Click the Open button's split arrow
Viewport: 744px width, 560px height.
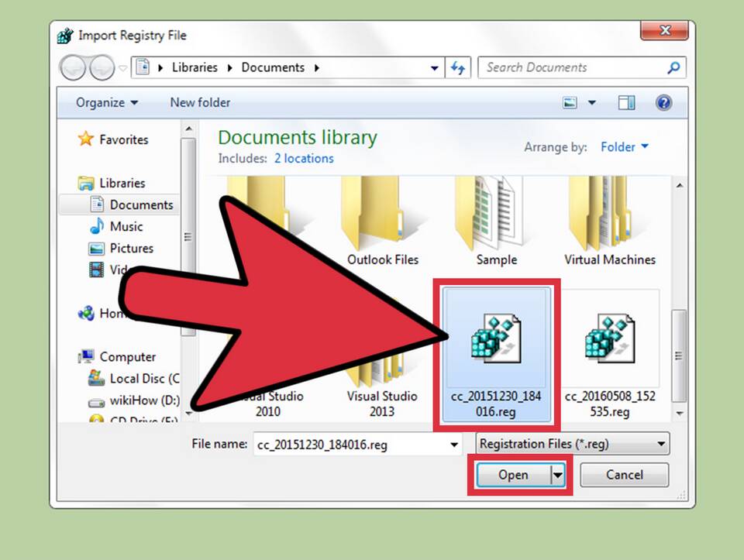(557, 475)
